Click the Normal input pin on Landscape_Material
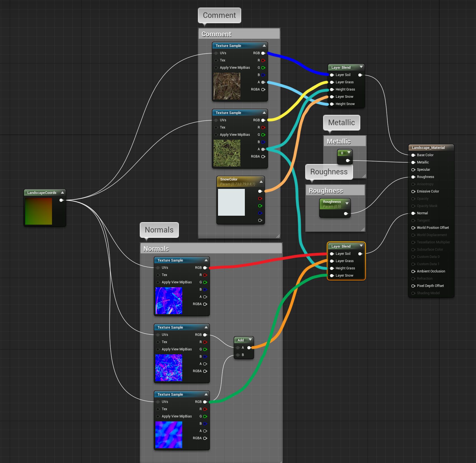 (413, 213)
